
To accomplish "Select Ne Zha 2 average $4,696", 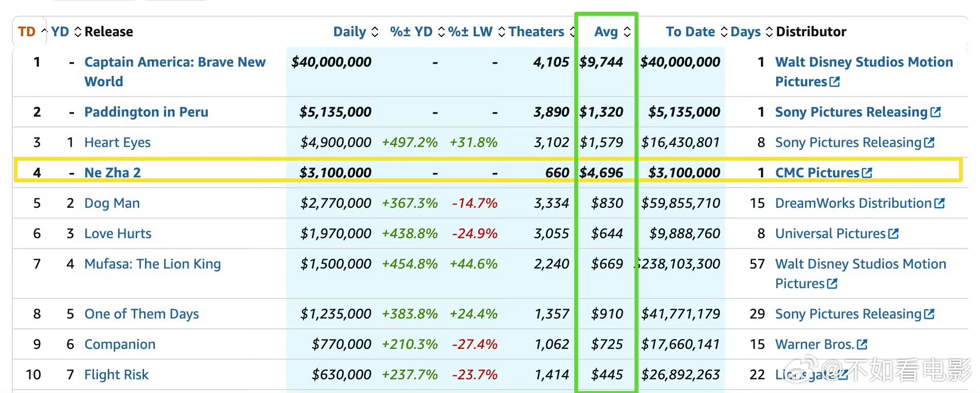I will point(601,173).
